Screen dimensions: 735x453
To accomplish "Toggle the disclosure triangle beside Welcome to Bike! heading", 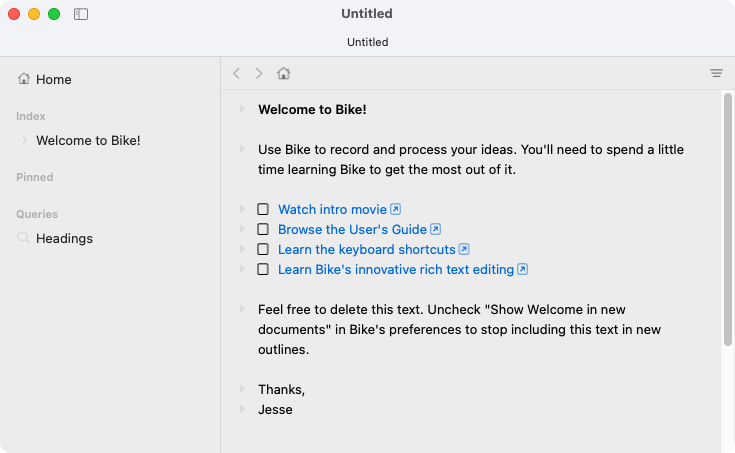I will [x=241, y=109].
